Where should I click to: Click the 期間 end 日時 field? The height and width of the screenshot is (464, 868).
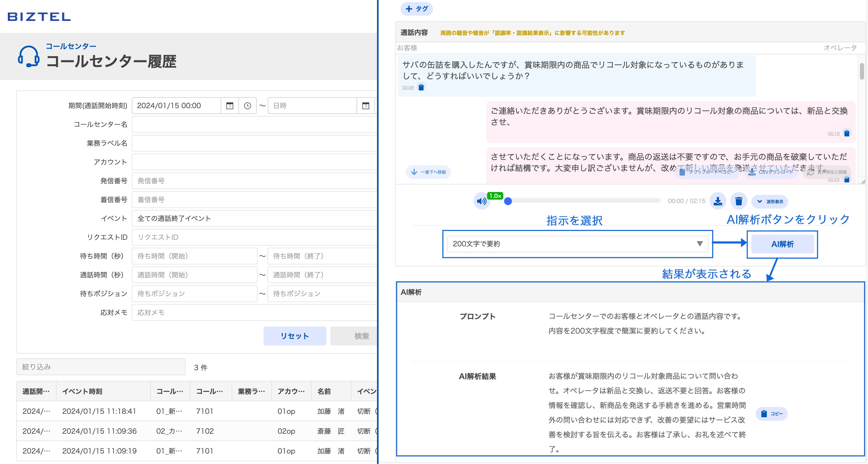coord(312,106)
